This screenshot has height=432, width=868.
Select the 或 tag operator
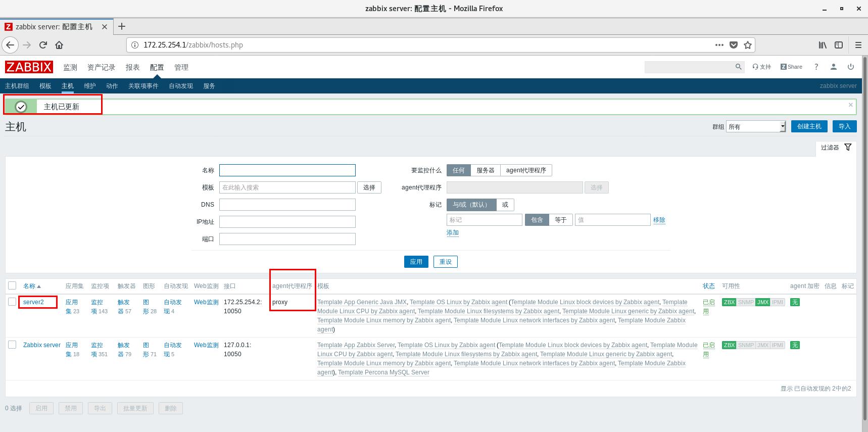tap(505, 205)
